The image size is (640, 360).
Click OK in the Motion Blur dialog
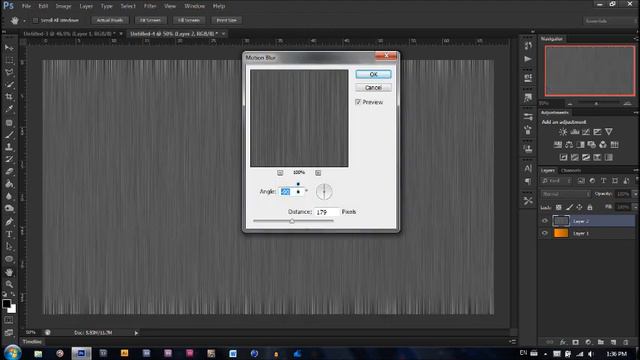373,74
